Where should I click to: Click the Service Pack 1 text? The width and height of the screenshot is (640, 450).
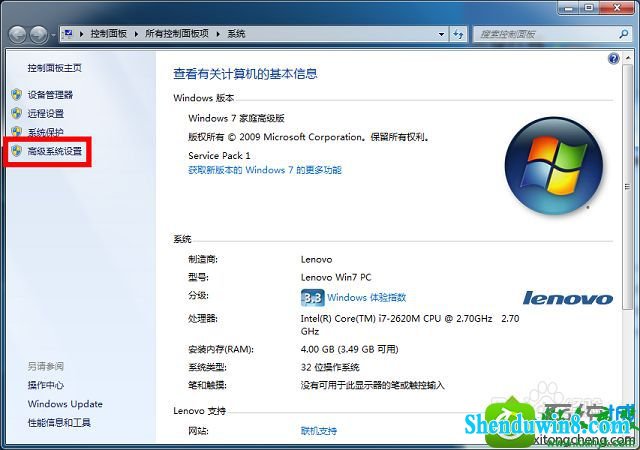click(x=219, y=156)
